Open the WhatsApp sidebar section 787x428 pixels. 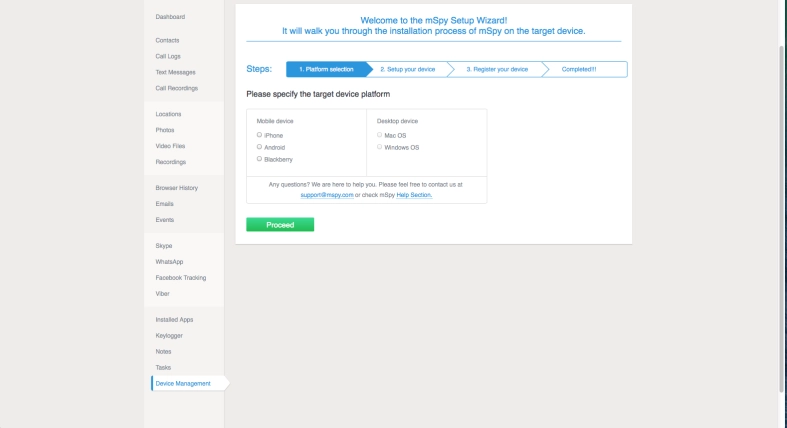pos(169,261)
